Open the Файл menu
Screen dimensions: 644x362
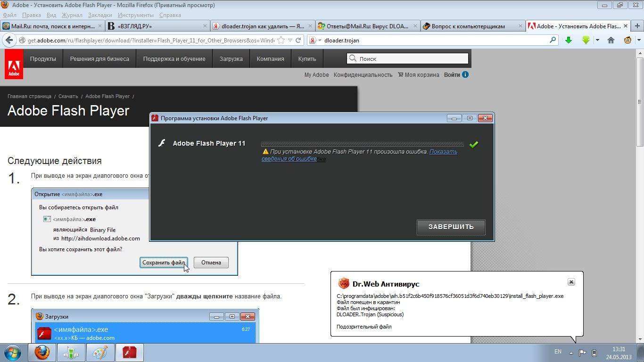click(x=9, y=15)
